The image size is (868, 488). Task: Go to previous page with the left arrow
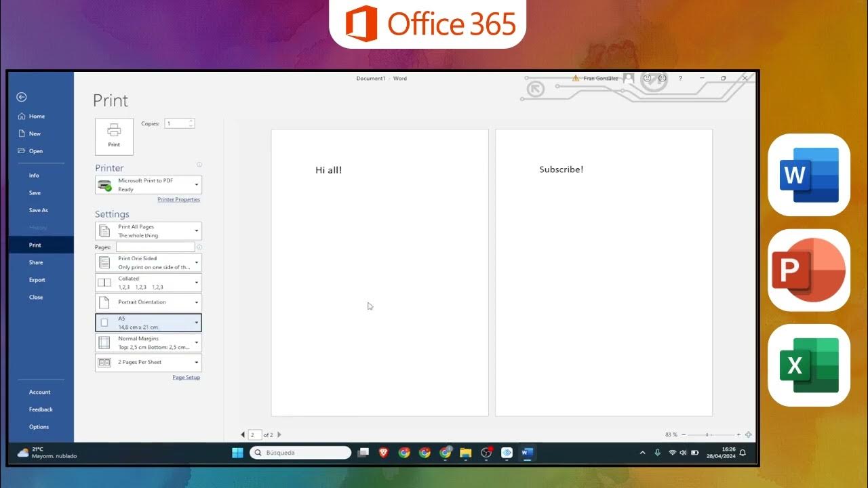coord(243,434)
